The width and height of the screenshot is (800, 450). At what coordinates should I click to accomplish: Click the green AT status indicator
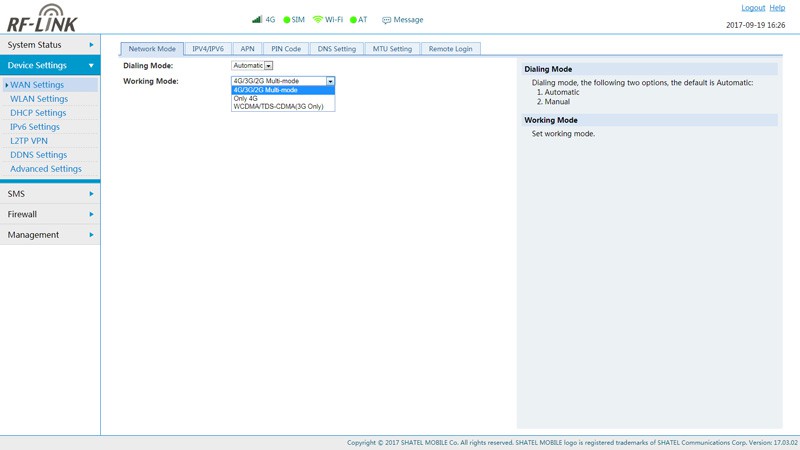(x=353, y=19)
